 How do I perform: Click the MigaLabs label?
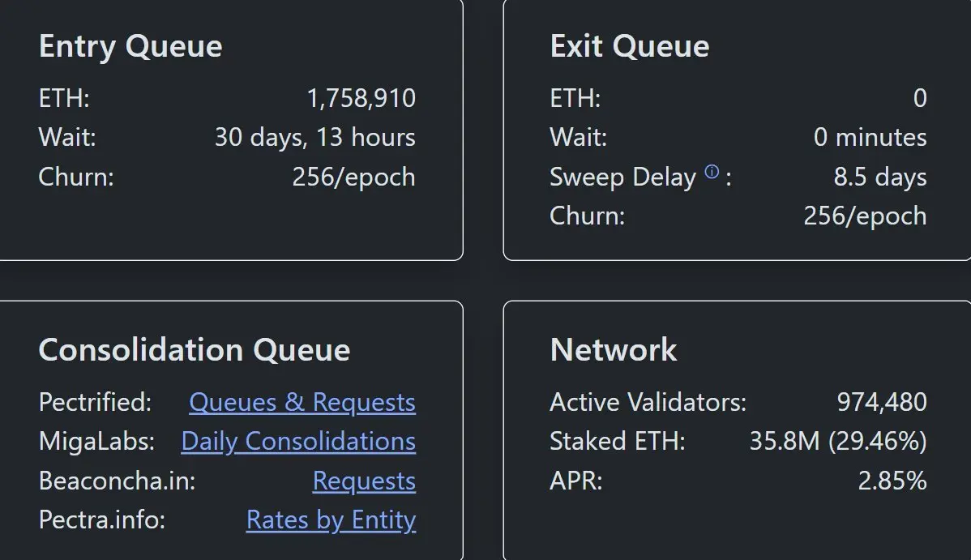(96, 441)
